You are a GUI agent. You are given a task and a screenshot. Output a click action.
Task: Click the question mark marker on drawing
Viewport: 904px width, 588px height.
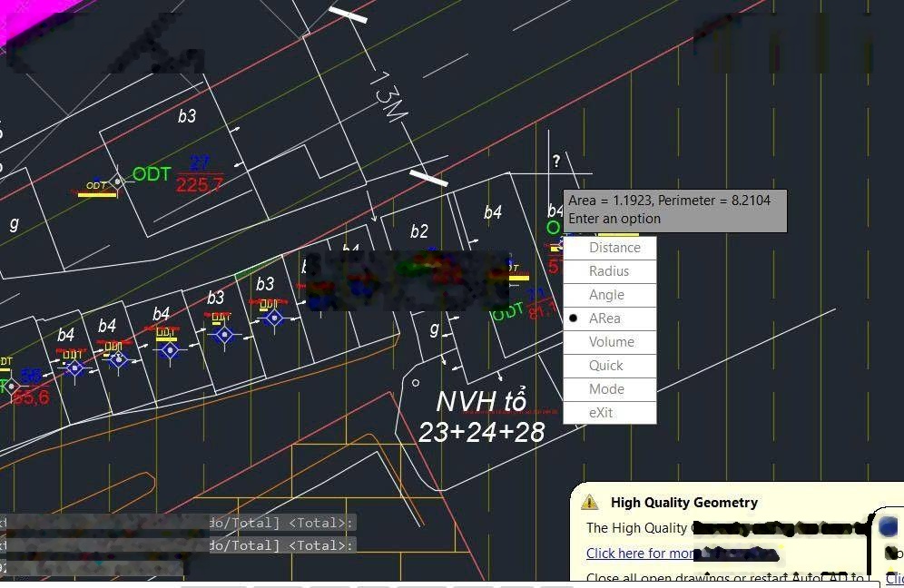(x=556, y=162)
